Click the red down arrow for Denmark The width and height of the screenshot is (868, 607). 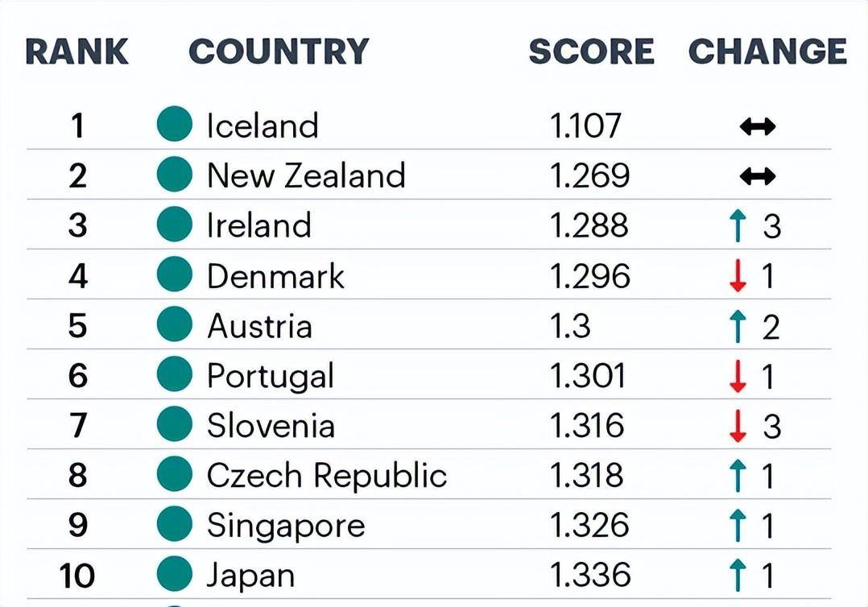coord(738,276)
